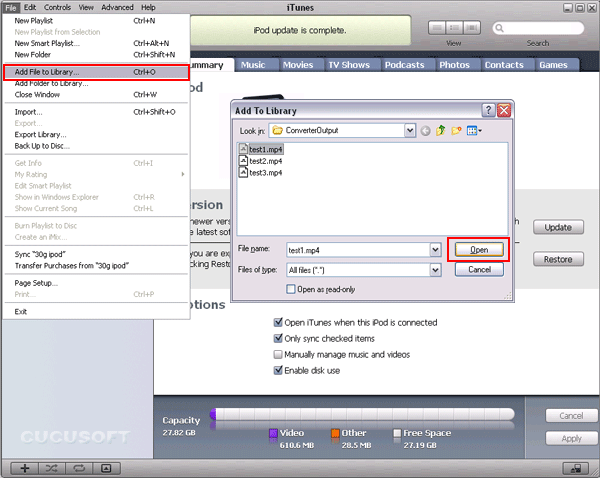Uncheck Only sync checked items

point(279,339)
